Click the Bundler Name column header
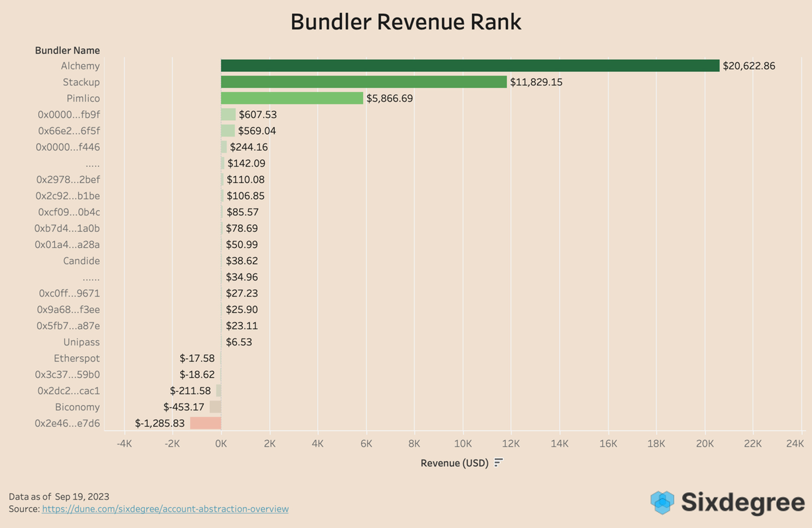 [67, 50]
